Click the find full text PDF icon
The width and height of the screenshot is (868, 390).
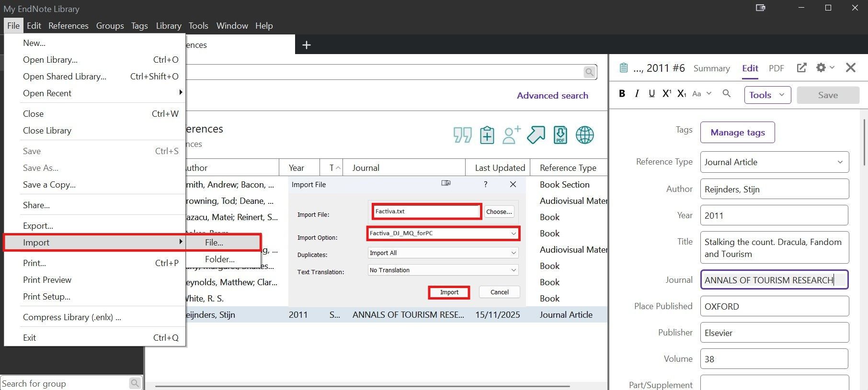(x=560, y=135)
